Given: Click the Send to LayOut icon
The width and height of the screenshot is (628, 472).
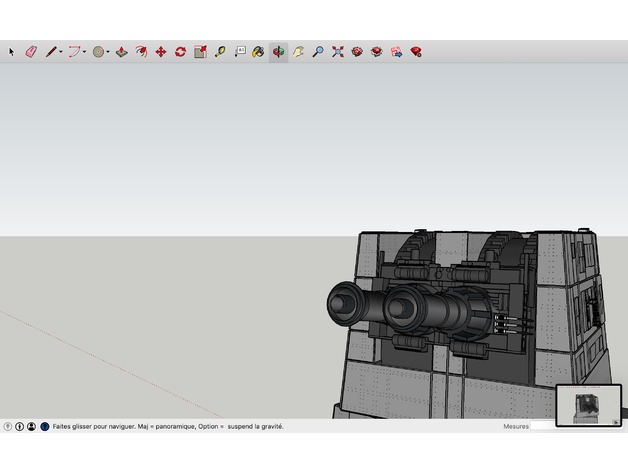Looking at the screenshot, I should pyautogui.click(x=397, y=52).
